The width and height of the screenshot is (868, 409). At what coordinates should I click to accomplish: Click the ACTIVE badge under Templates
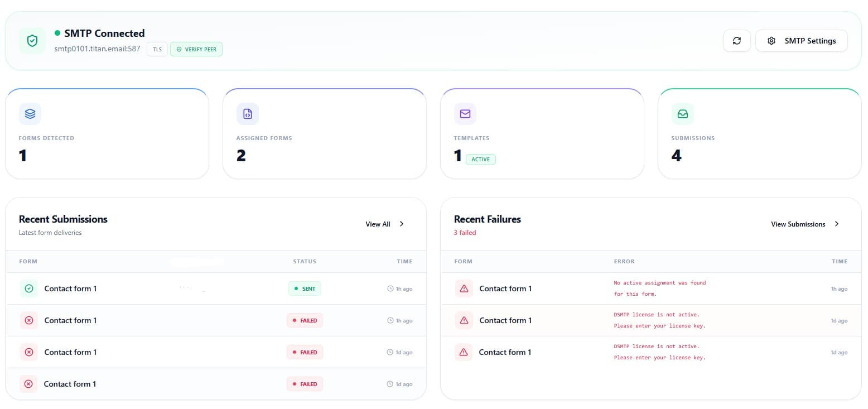click(481, 159)
